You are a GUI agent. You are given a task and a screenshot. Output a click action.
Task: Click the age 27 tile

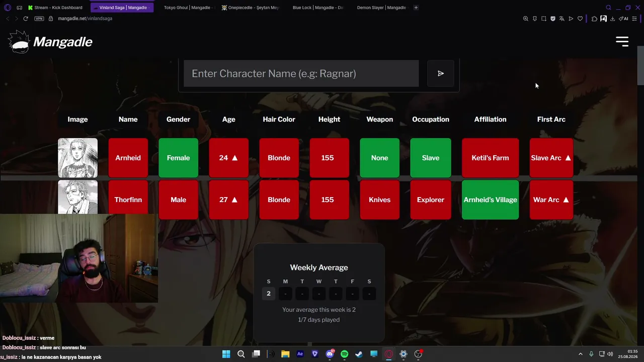pos(229,200)
